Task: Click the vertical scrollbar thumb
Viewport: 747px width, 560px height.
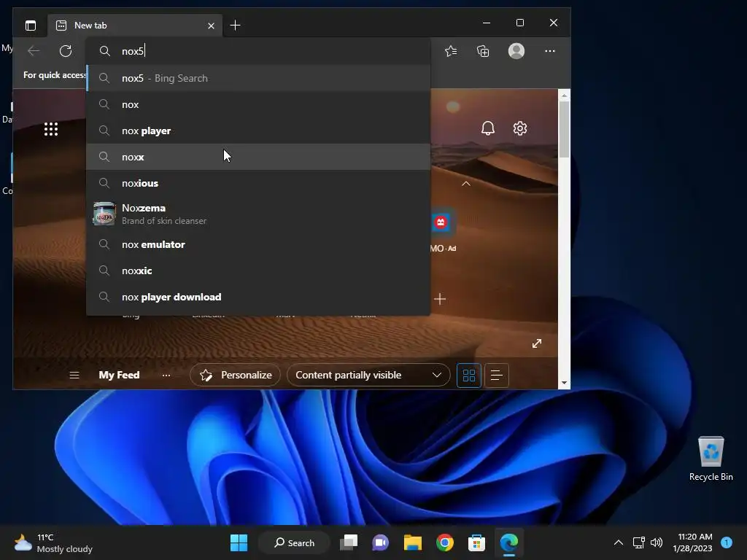Action: click(564, 130)
